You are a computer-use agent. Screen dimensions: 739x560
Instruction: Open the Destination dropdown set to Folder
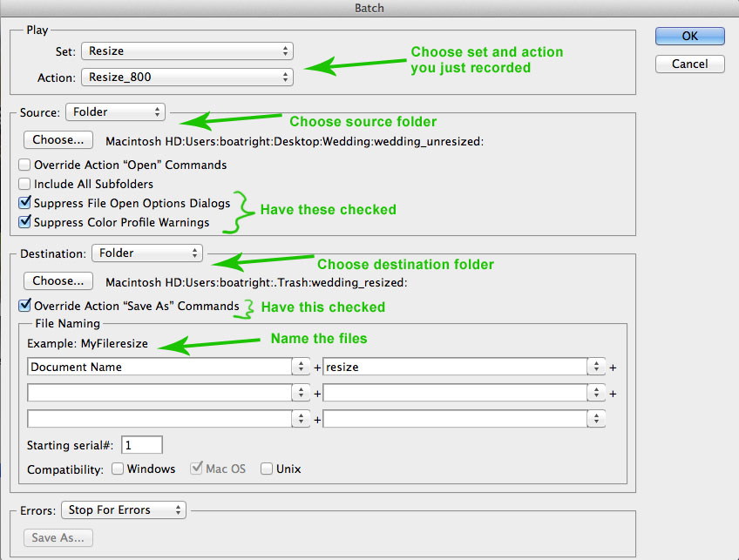pos(147,253)
